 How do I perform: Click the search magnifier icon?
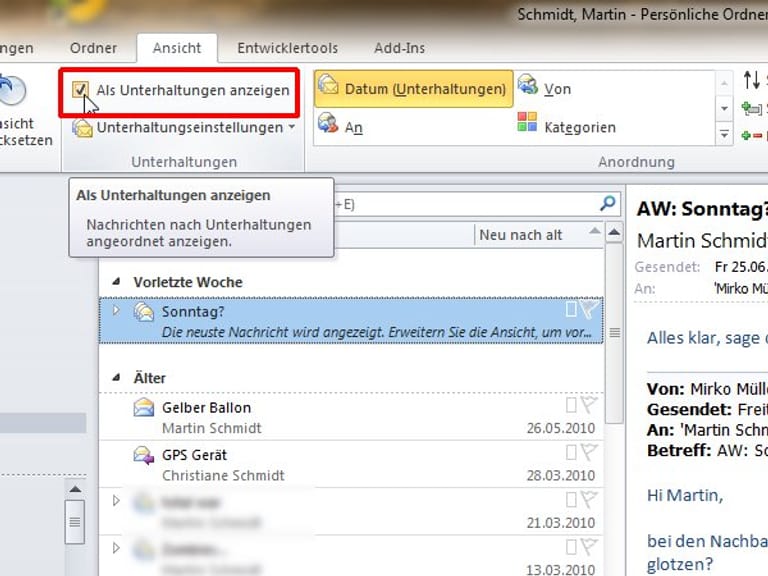pos(607,203)
